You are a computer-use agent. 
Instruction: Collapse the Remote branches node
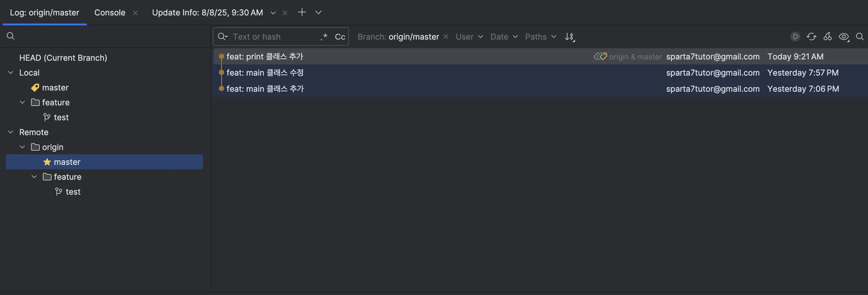[11, 132]
